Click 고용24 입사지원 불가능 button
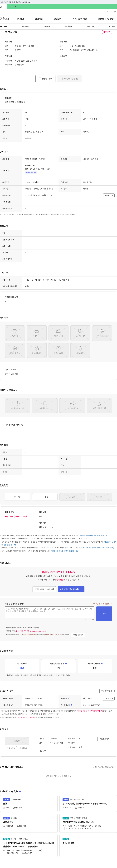The height and width of the screenshot is (868, 117). 69,79
